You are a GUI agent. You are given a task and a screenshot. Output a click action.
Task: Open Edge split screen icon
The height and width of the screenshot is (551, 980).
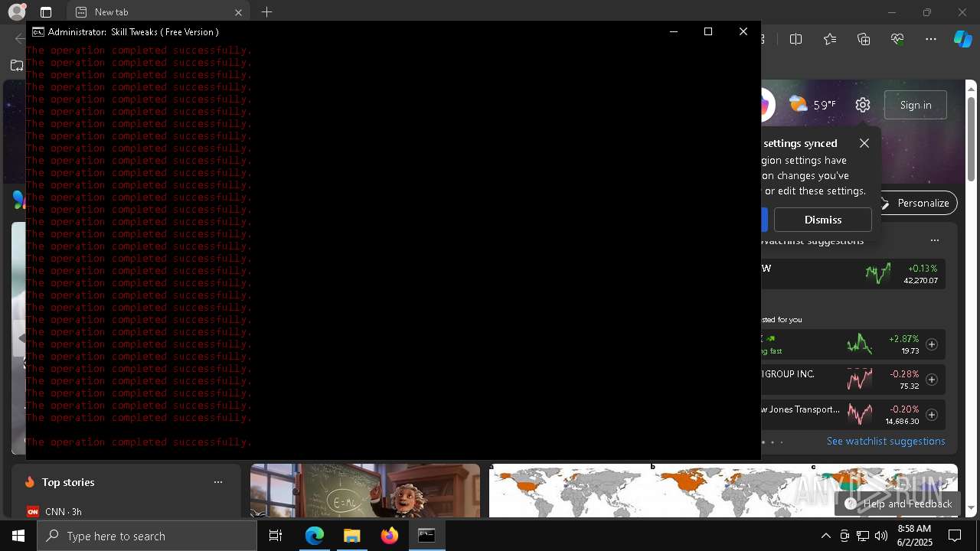pos(796,39)
